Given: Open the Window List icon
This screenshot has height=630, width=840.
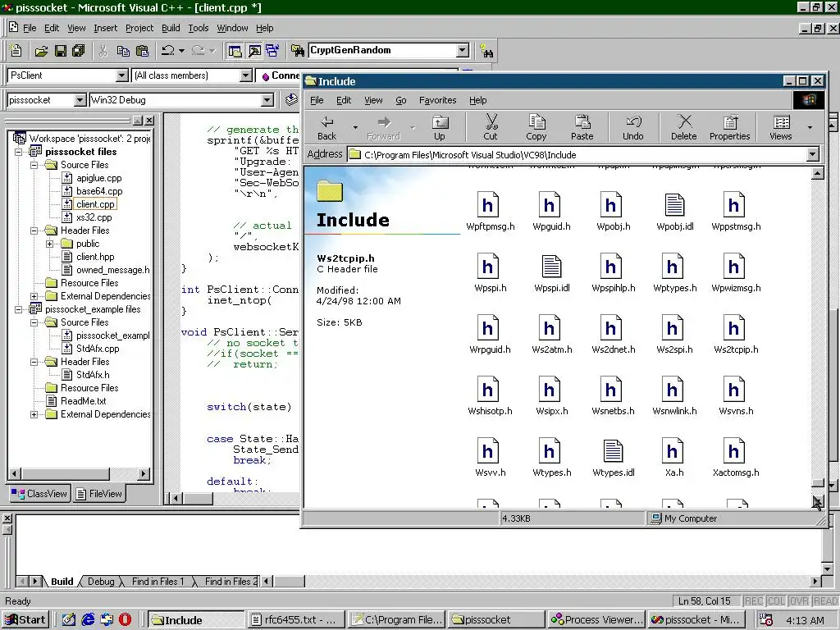Looking at the screenshot, I should (272, 51).
